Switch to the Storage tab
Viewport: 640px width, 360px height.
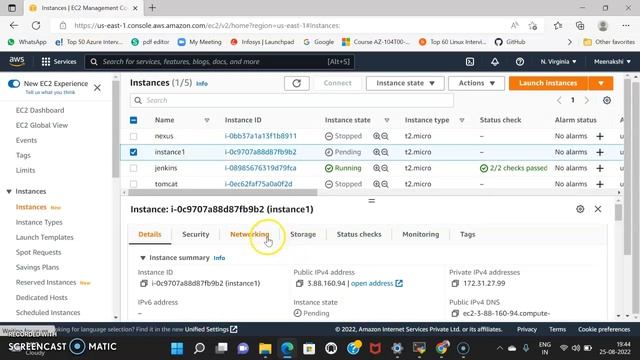point(303,234)
